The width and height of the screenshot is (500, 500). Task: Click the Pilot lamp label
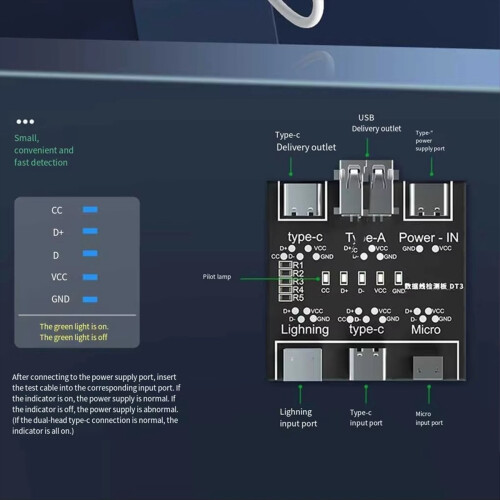217,277
